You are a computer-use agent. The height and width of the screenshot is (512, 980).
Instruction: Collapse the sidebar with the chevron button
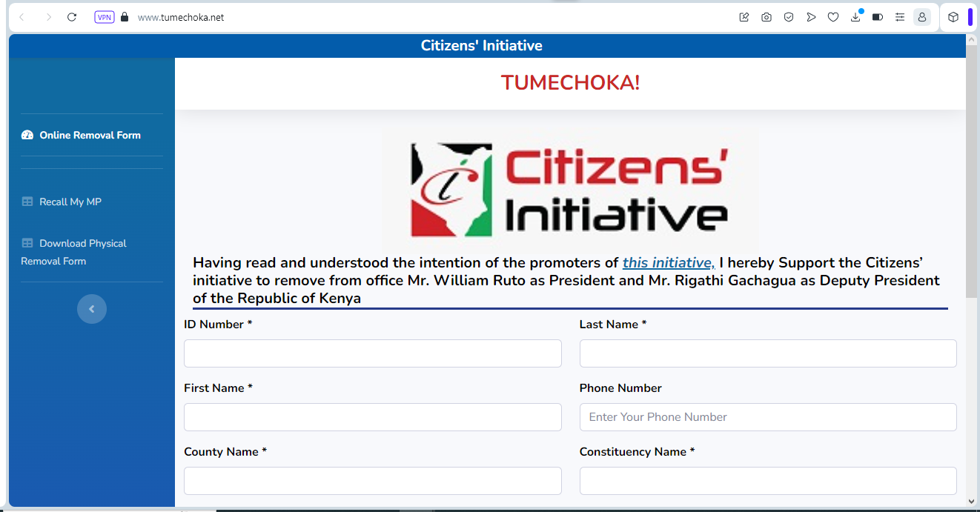point(92,309)
